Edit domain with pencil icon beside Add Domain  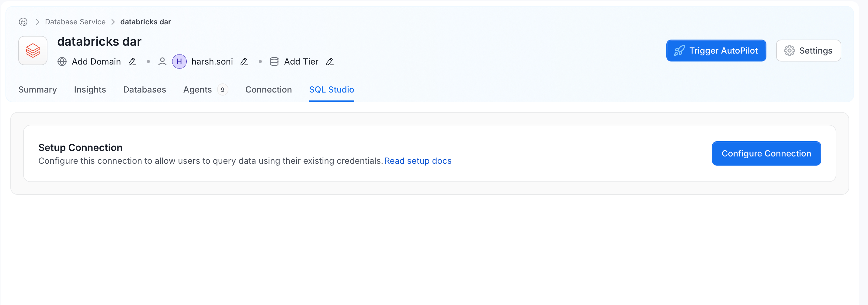click(x=132, y=62)
